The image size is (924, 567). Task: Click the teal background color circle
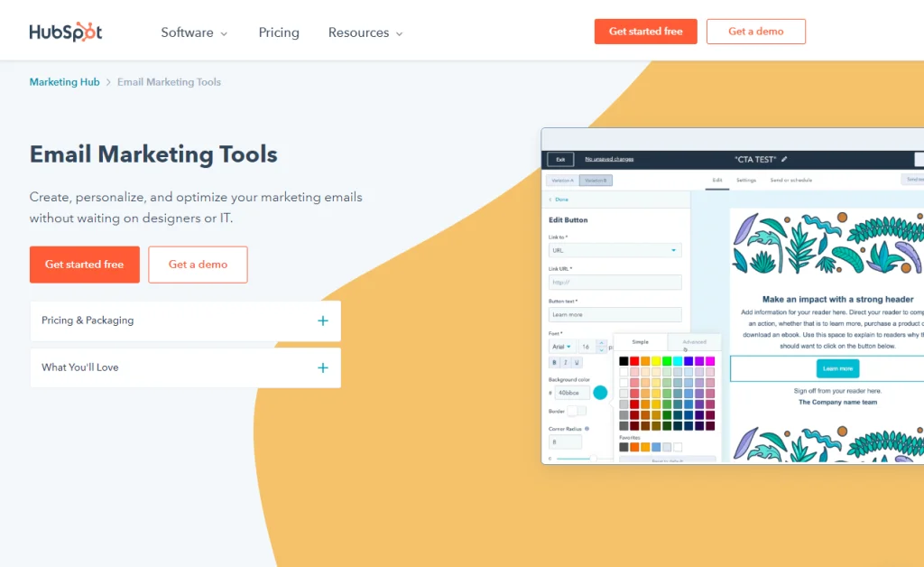pos(600,393)
